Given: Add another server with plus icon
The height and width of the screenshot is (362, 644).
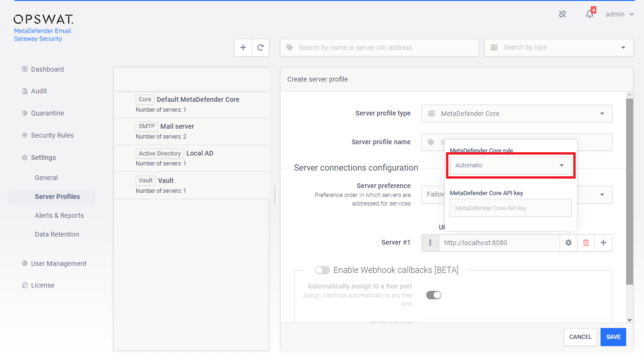Looking at the screenshot, I should click(x=603, y=243).
